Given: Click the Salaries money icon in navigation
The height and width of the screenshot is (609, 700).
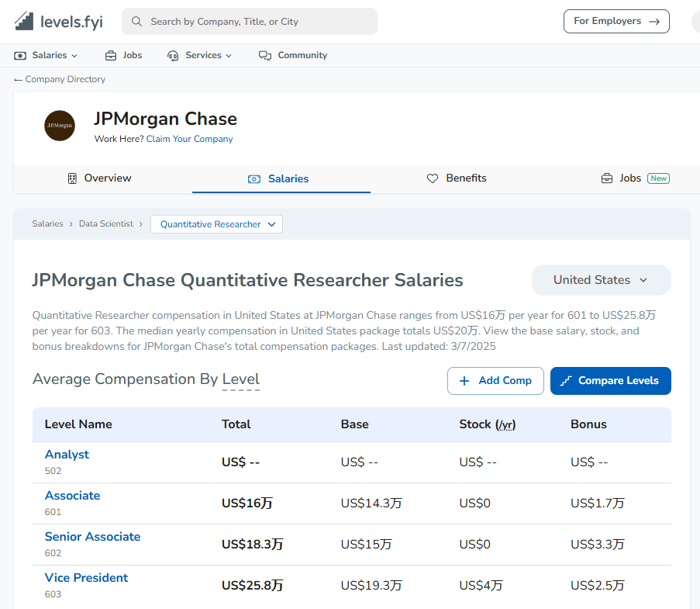Looking at the screenshot, I should tap(20, 55).
